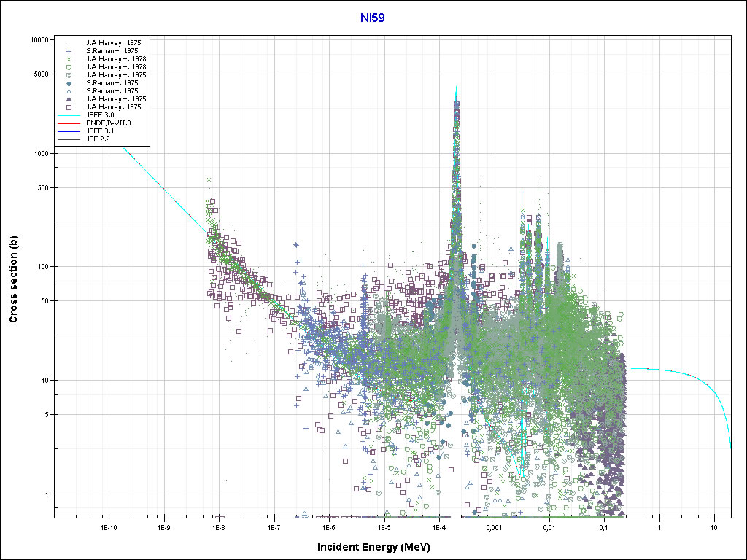
Task: Select the hollow blue triangle legend marker
Action: 68,90
